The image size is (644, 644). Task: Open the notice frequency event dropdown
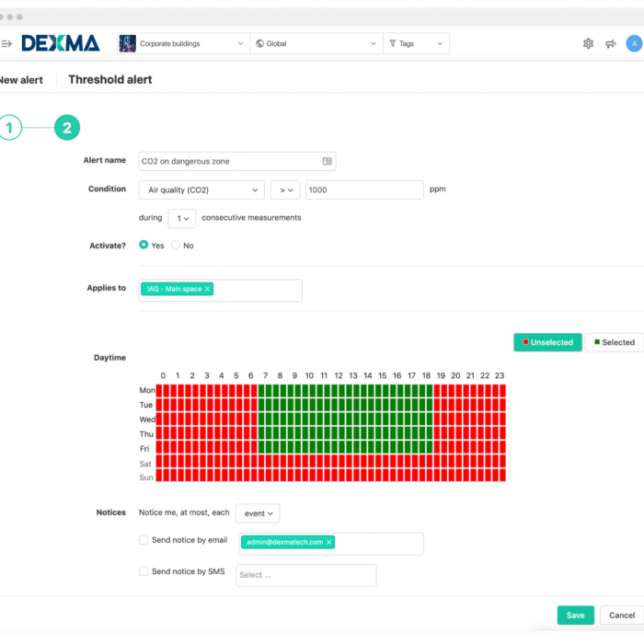[258, 513]
